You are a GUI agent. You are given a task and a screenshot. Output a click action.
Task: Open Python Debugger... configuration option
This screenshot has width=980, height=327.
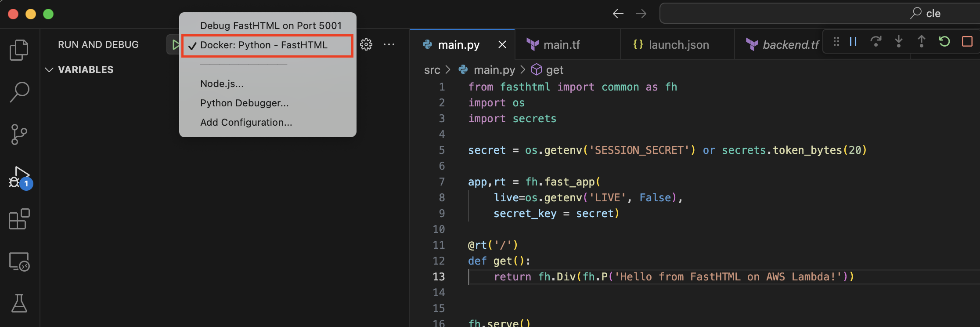pos(244,103)
